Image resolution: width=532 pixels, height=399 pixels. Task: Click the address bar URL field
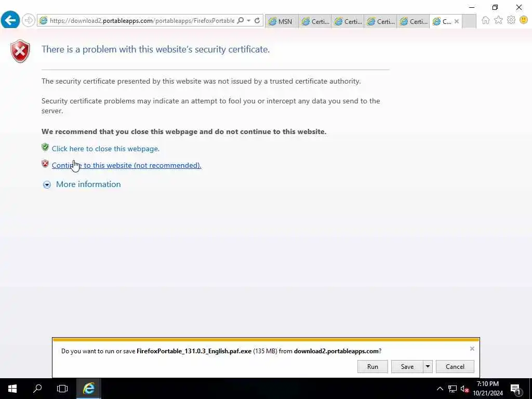(142, 21)
